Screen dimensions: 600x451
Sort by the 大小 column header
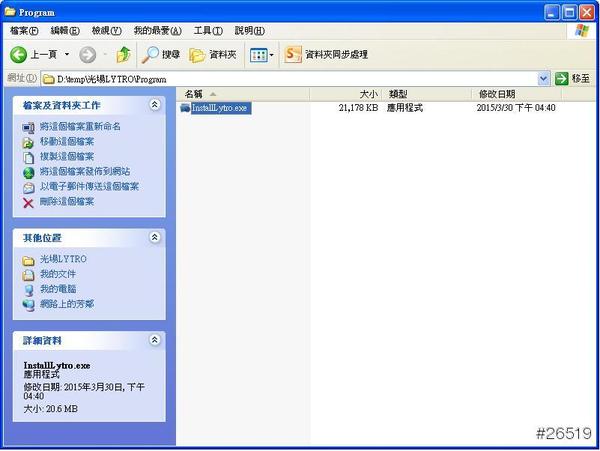pos(345,94)
